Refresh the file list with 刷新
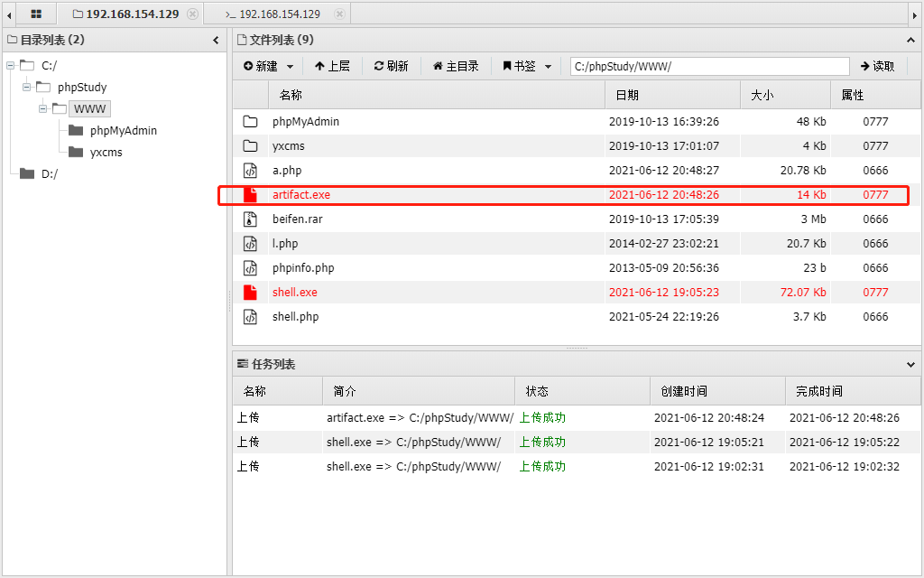 tap(391, 66)
